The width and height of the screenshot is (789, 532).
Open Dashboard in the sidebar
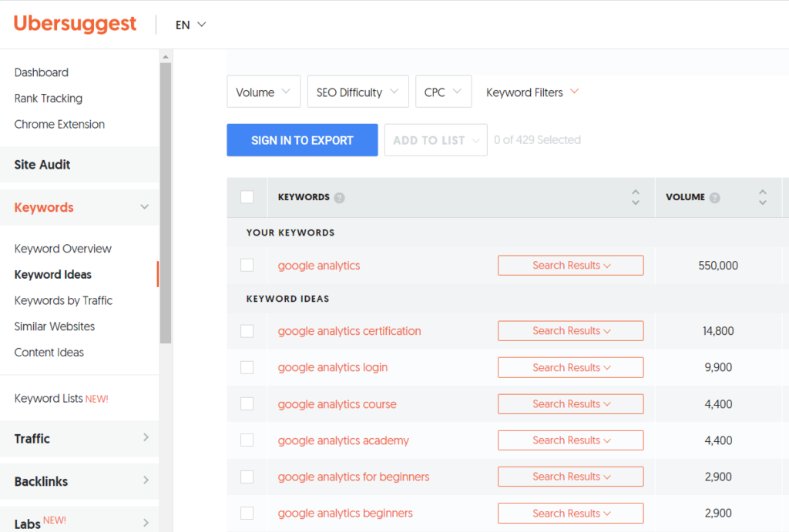[x=42, y=72]
